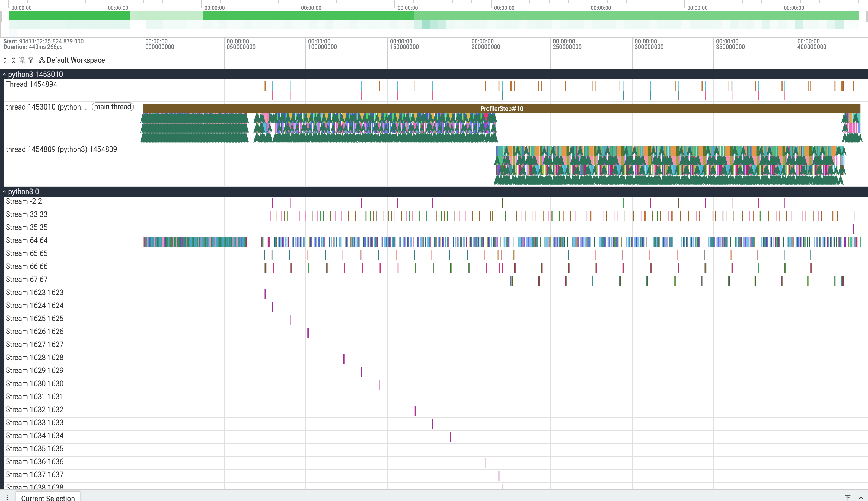
Task: Click the Start timestamp text
Action: click(43, 41)
